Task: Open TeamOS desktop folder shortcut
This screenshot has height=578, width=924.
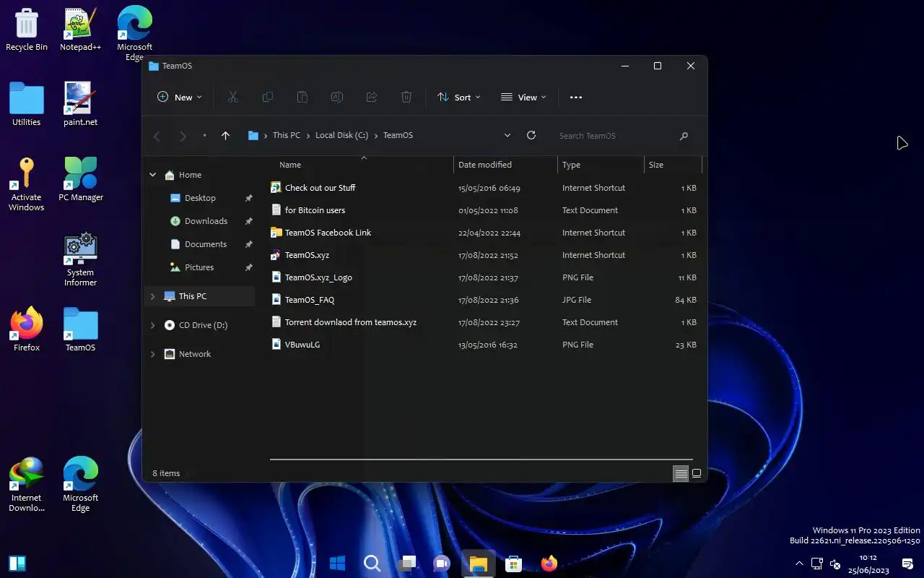Action: point(80,330)
